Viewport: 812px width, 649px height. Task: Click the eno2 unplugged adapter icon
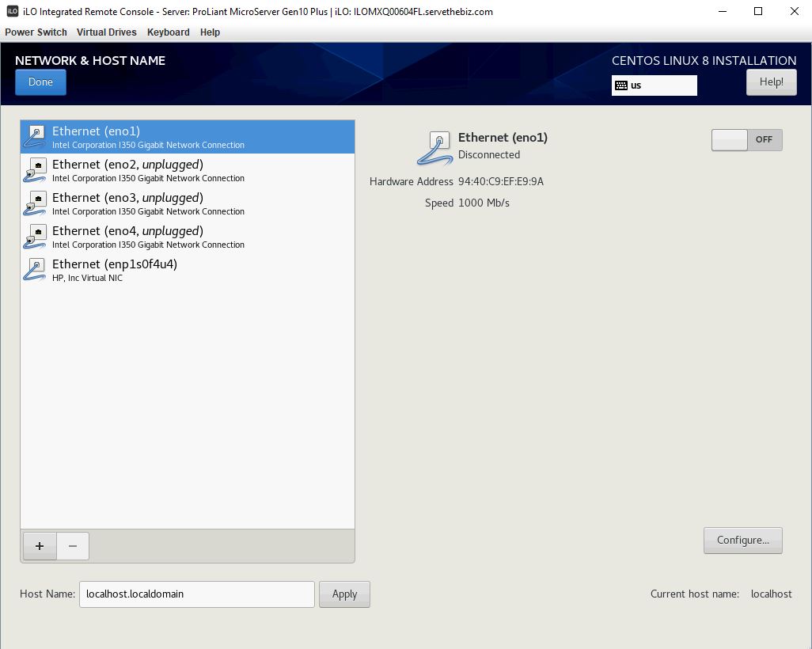(35, 170)
